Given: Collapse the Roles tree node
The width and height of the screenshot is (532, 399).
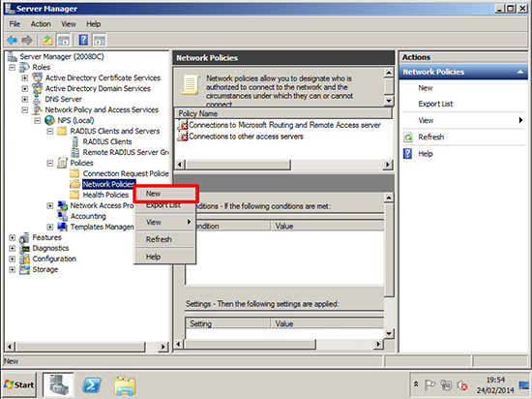Looking at the screenshot, I should point(13,67).
